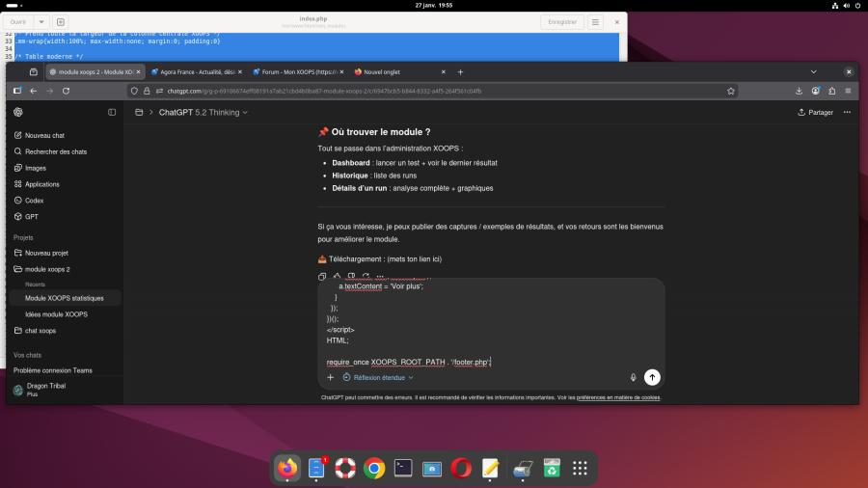868x488 pixels.
Task: Click the tracking protection shield icon
Action: click(134, 91)
